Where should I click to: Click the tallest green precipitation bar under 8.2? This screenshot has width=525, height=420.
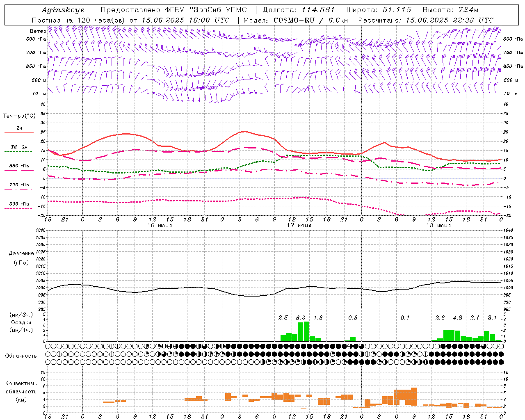(306, 331)
